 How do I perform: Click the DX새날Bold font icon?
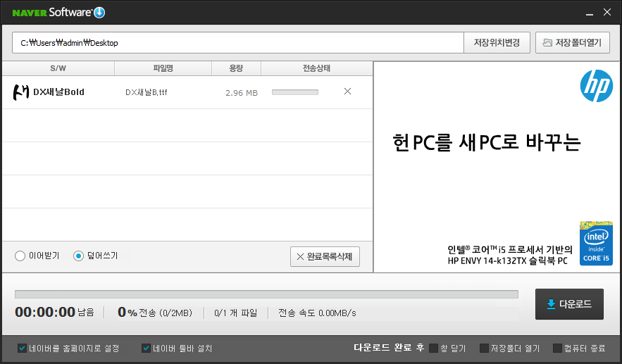coord(21,92)
